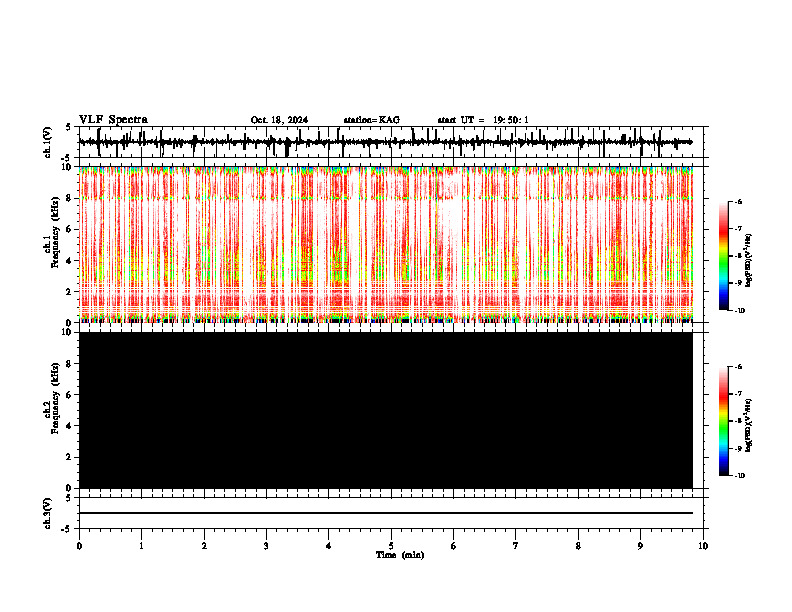Click the color bar beside the ch.2 spectrogram
The image size is (792, 612).
point(724,421)
